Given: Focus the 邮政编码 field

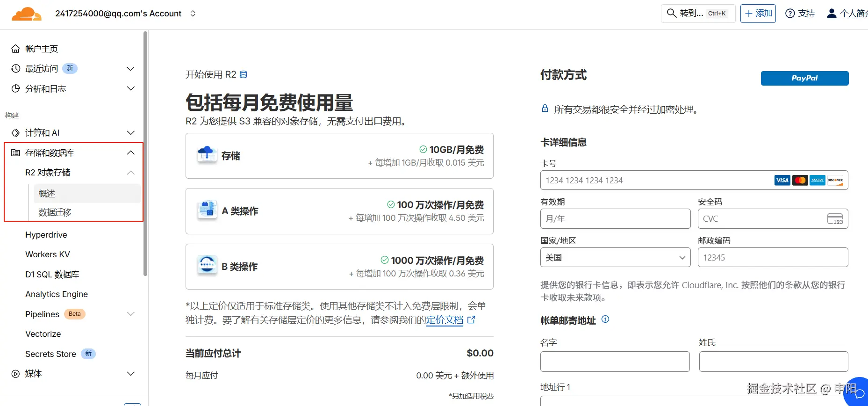Looking at the screenshot, I should [773, 257].
